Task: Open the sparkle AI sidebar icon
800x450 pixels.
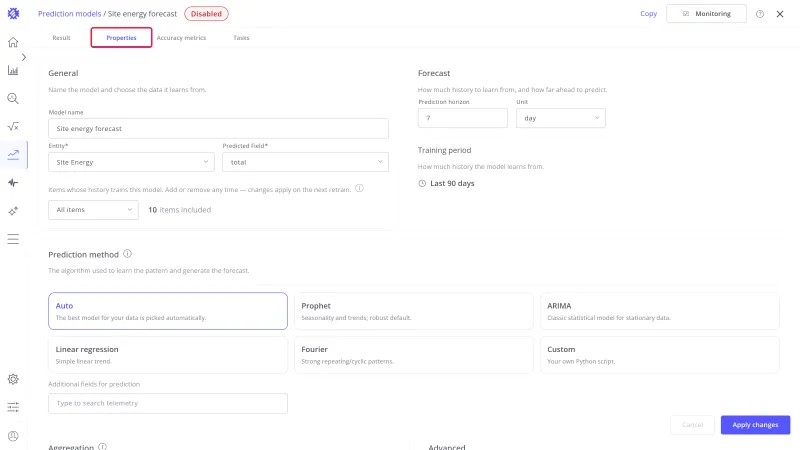Action: click(13, 211)
